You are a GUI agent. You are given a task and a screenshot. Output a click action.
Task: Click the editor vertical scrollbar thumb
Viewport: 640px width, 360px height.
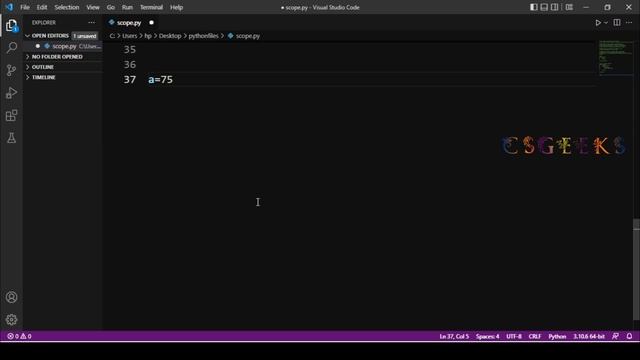[636, 269]
